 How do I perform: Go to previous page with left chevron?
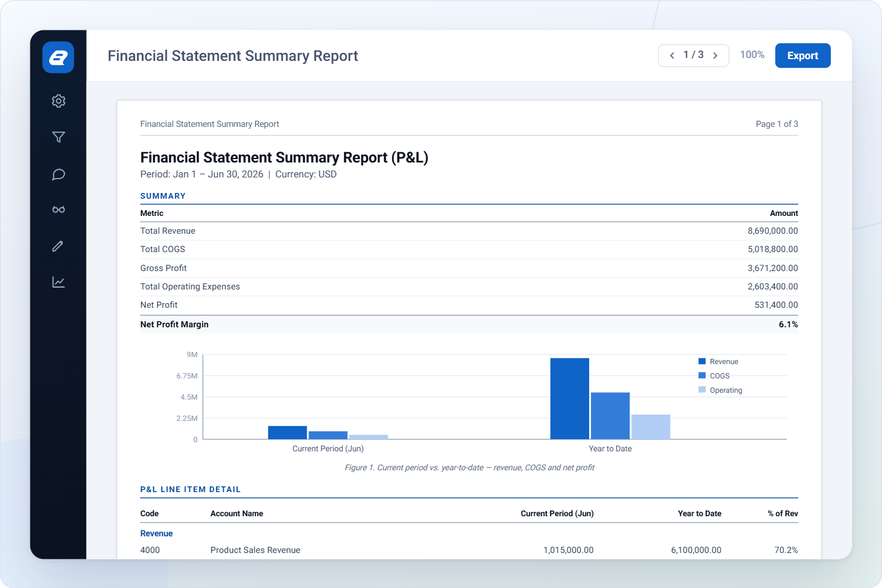(x=672, y=56)
